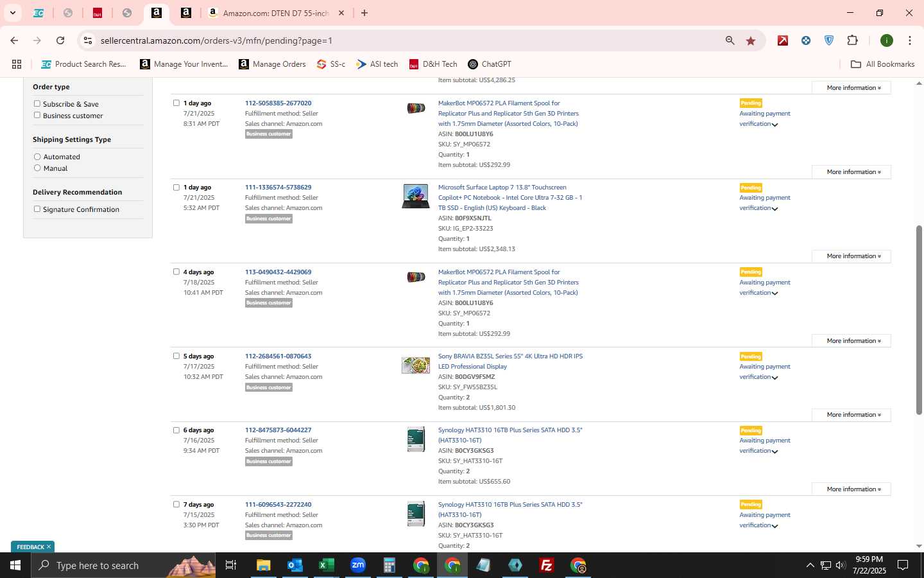Open the Chrome three-dot menu
Screen dimensions: 924x578
tap(909, 40)
